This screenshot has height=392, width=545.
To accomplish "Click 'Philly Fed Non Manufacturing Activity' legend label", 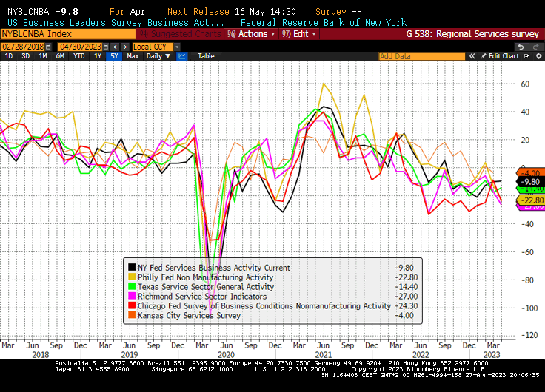I will point(205,277).
